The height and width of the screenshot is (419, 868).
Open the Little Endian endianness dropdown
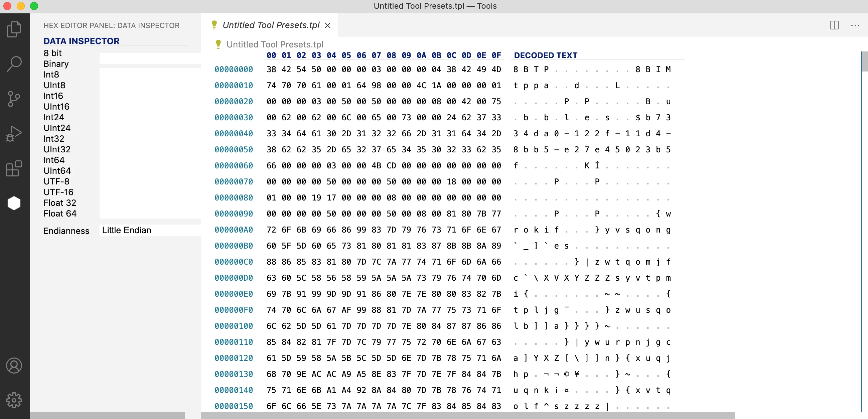tap(150, 230)
